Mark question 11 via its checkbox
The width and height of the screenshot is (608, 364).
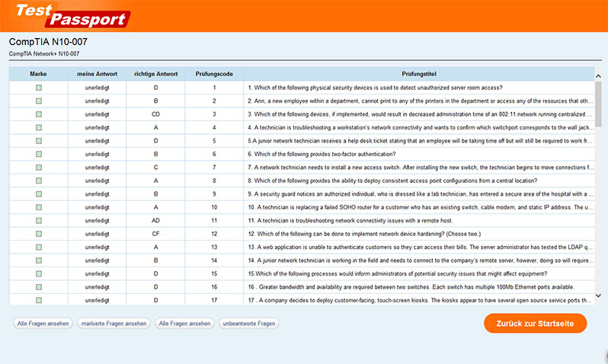coord(39,221)
